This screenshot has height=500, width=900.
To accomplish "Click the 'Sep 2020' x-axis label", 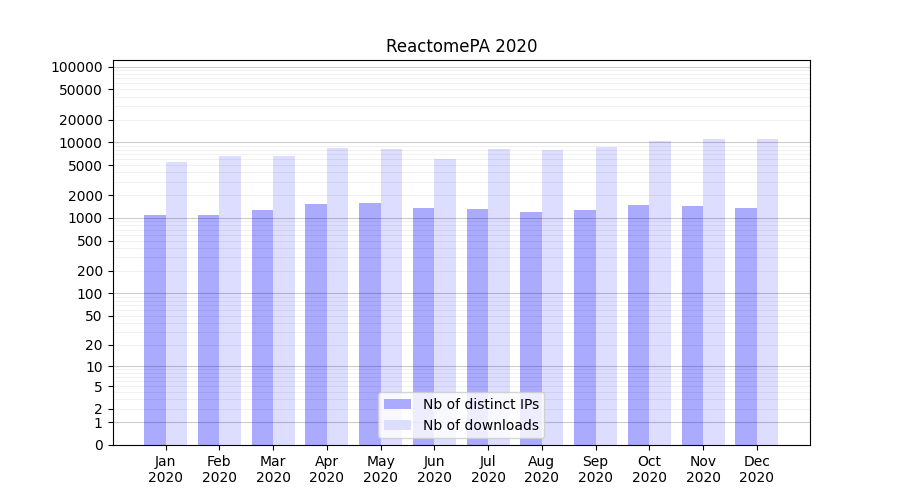I will pyautogui.click(x=595, y=469).
